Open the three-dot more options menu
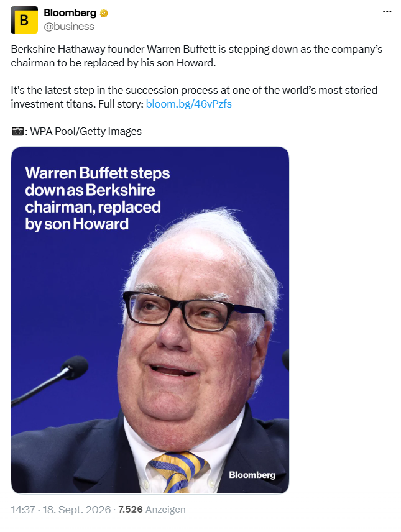Screen dimensions: 401x532 387,12
